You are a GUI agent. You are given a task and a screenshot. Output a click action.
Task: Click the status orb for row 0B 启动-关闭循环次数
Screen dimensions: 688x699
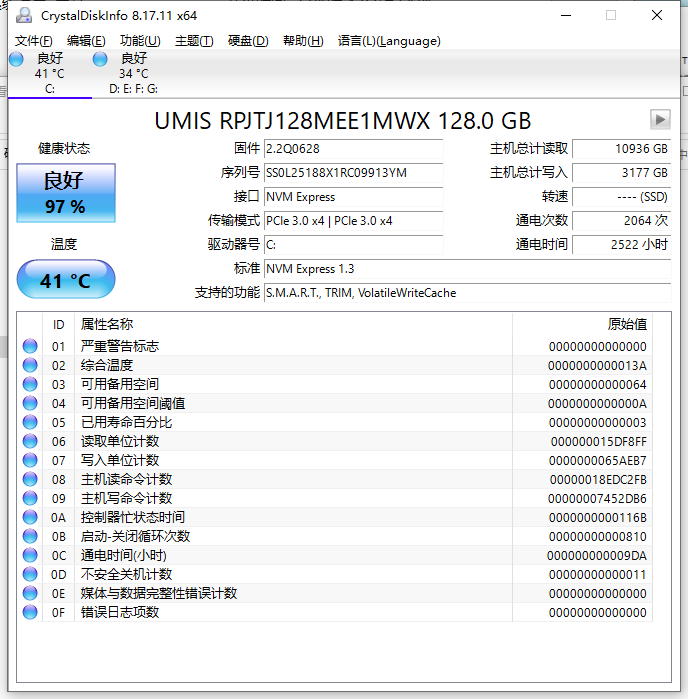pyautogui.click(x=30, y=536)
